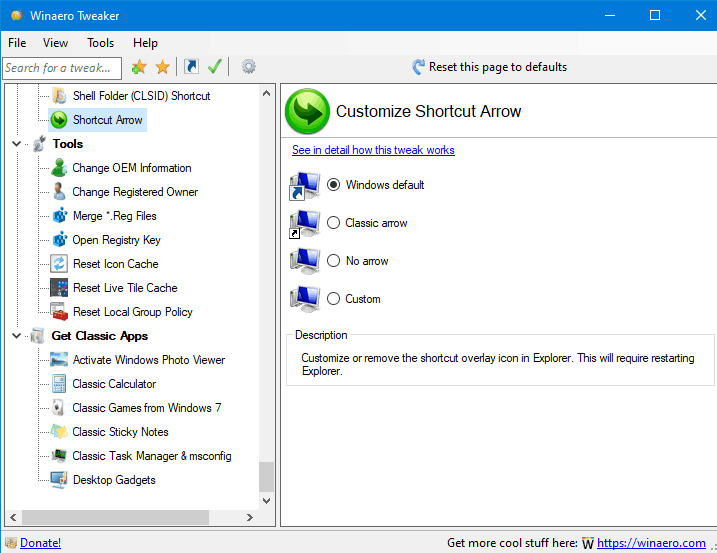
Task: Click Change OEM Information user icon
Action: click(x=59, y=168)
